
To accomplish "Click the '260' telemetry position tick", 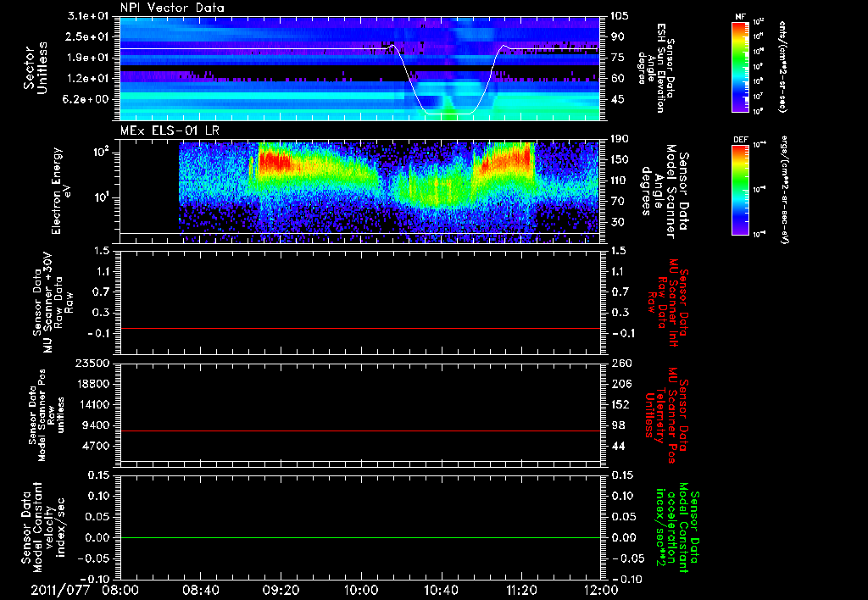I will [620, 363].
